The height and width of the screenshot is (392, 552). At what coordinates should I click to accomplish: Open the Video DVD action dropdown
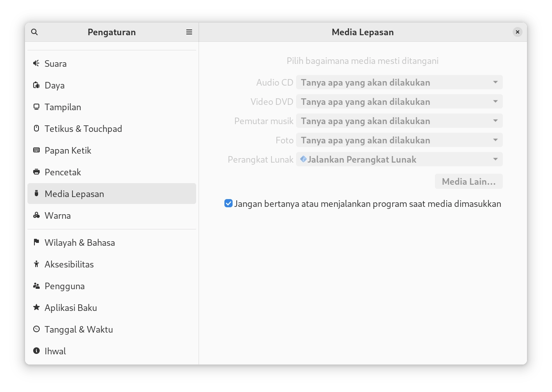pyautogui.click(x=399, y=102)
